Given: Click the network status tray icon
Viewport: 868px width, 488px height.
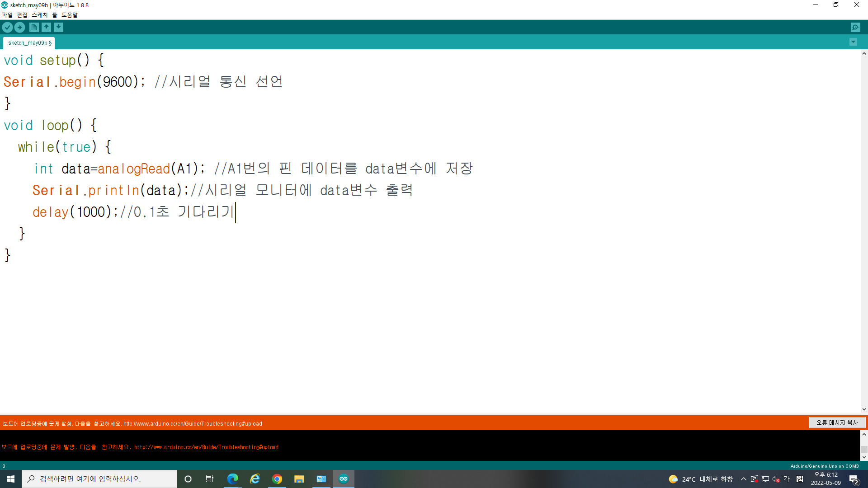Looking at the screenshot, I should [x=765, y=479].
